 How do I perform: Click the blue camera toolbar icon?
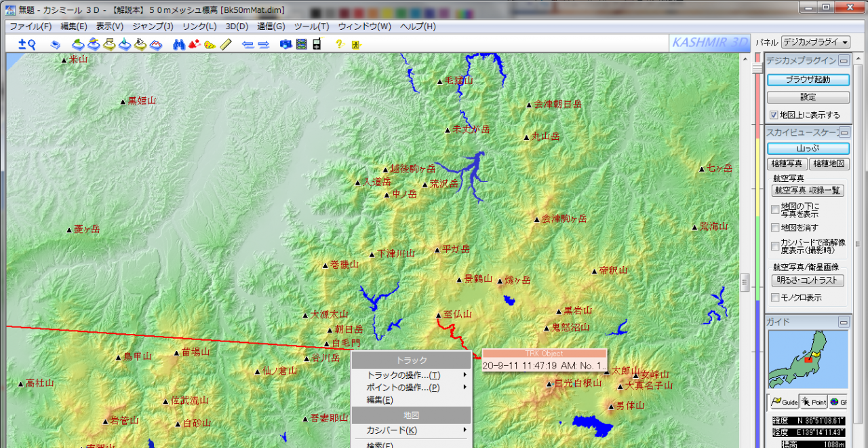(286, 44)
